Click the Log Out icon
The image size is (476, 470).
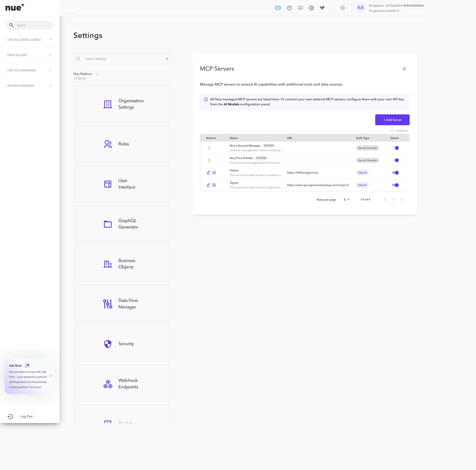click(10, 417)
